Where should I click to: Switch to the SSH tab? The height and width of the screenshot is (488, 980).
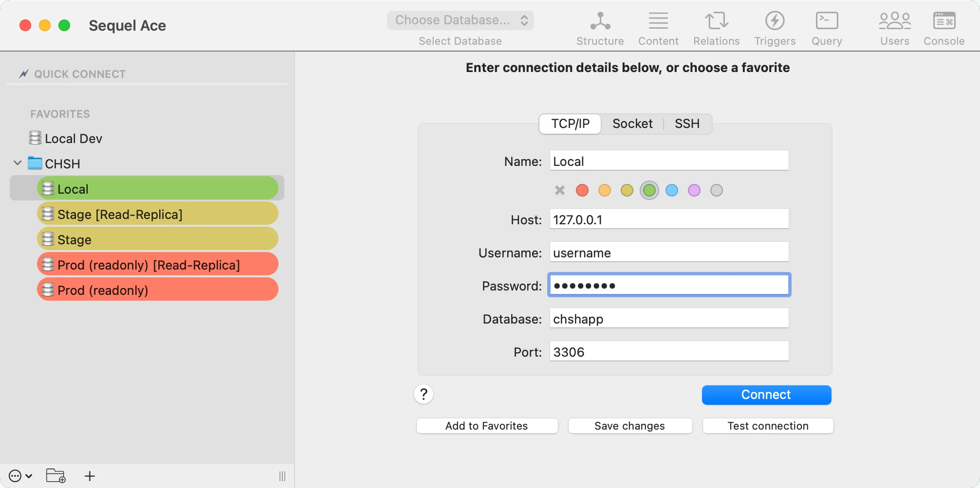(687, 124)
